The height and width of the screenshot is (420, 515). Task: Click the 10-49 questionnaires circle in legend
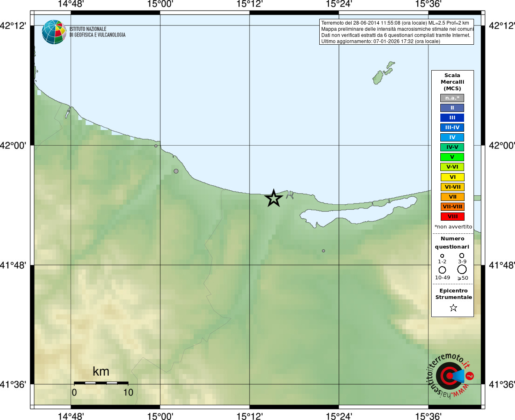(442, 270)
